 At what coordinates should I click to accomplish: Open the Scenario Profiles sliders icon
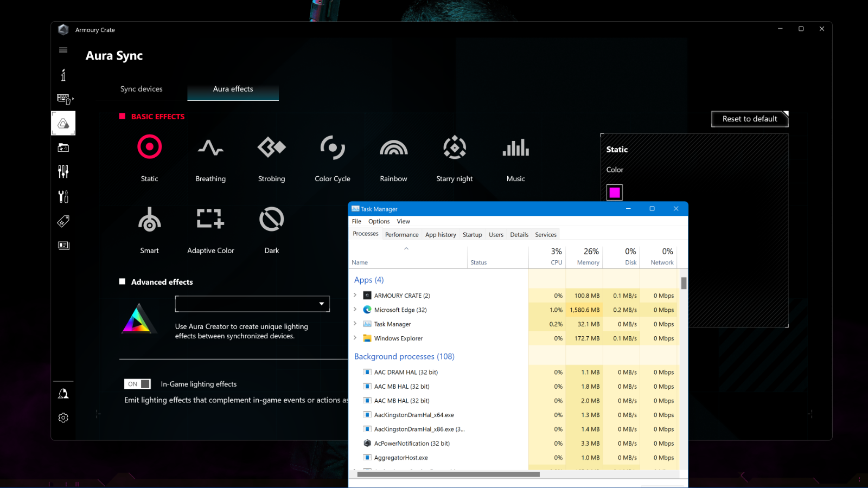(x=63, y=172)
